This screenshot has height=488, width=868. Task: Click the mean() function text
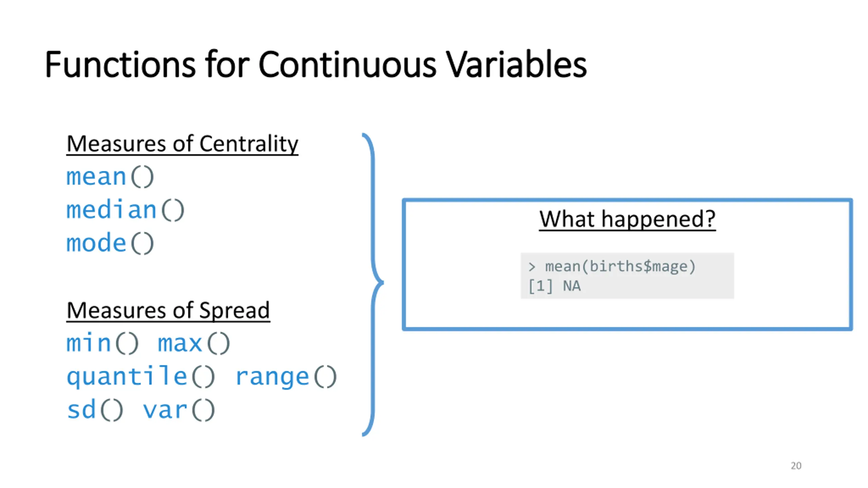(x=110, y=177)
